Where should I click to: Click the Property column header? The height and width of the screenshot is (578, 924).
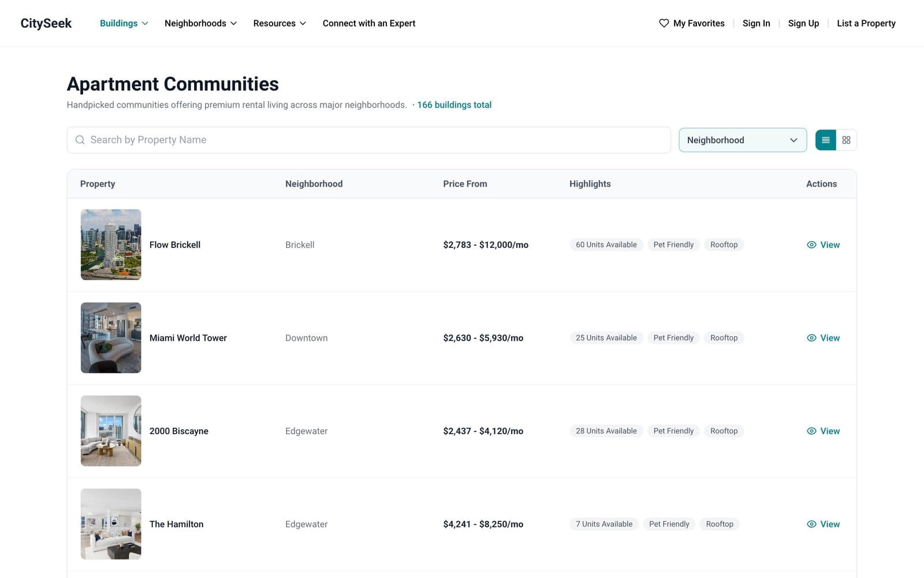point(98,184)
